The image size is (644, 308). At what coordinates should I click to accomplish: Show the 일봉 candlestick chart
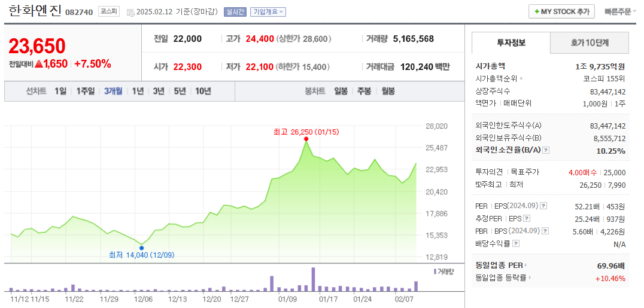click(x=341, y=91)
